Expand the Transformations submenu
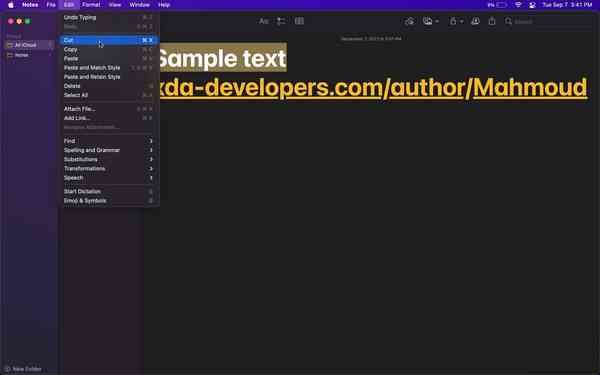 pyautogui.click(x=109, y=169)
